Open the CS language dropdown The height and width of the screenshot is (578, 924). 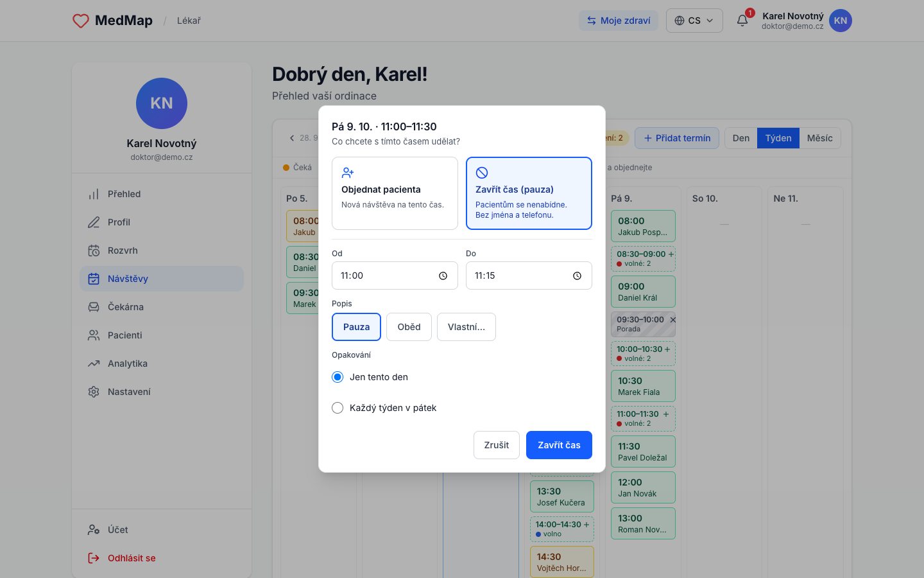[694, 21]
